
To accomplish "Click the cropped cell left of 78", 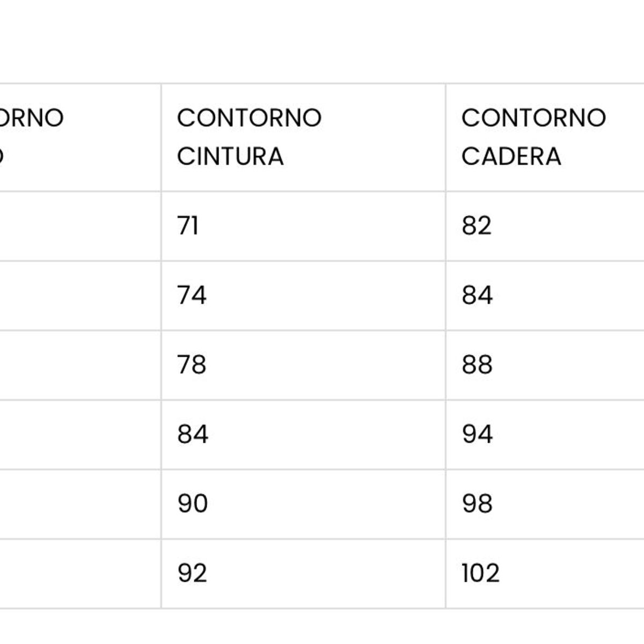I will point(80,365).
